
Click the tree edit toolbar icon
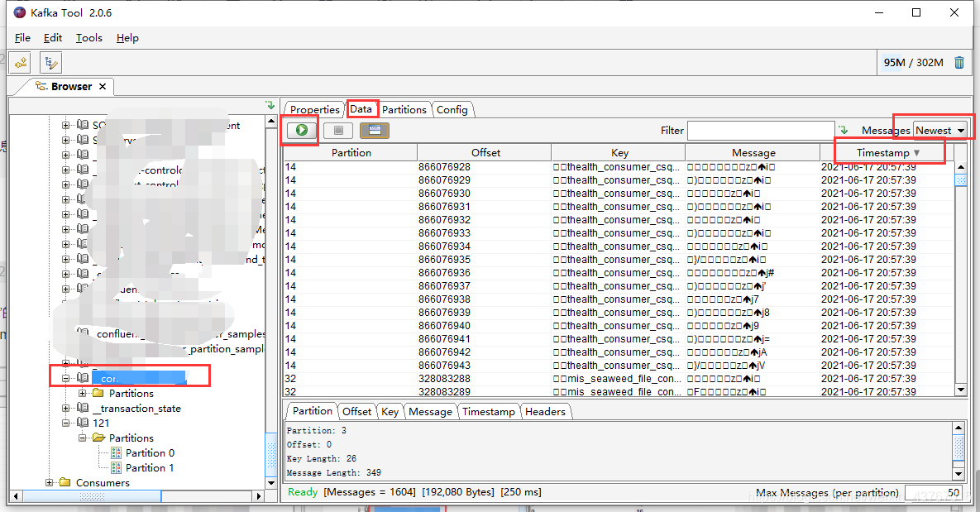pos(50,63)
